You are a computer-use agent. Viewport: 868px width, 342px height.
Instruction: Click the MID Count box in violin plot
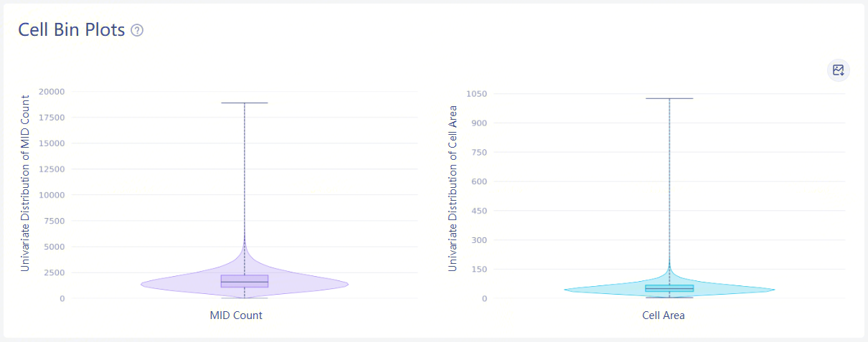pyautogui.click(x=245, y=281)
